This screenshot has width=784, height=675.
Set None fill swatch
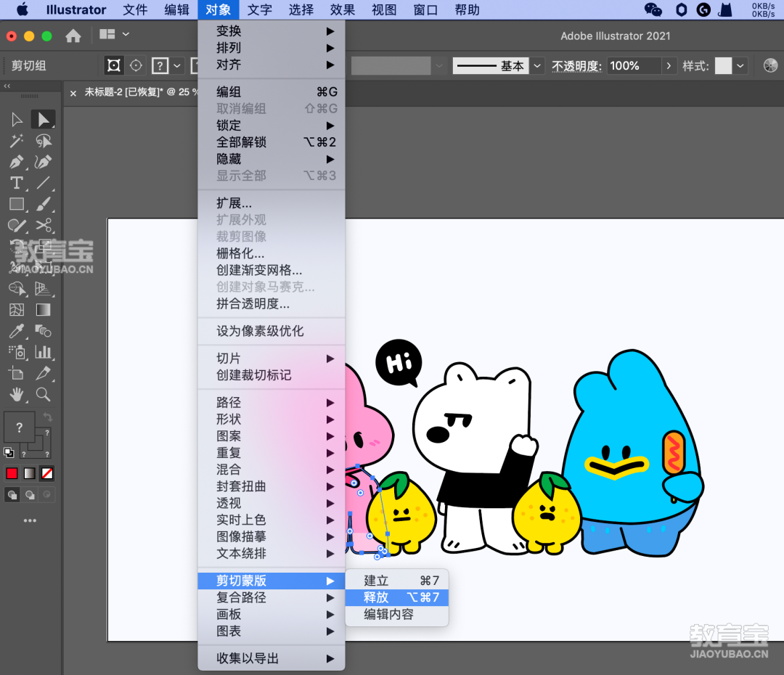tap(47, 473)
